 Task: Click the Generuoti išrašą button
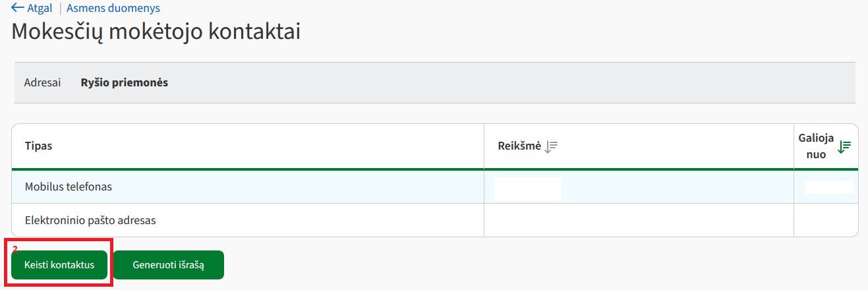(169, 265)
